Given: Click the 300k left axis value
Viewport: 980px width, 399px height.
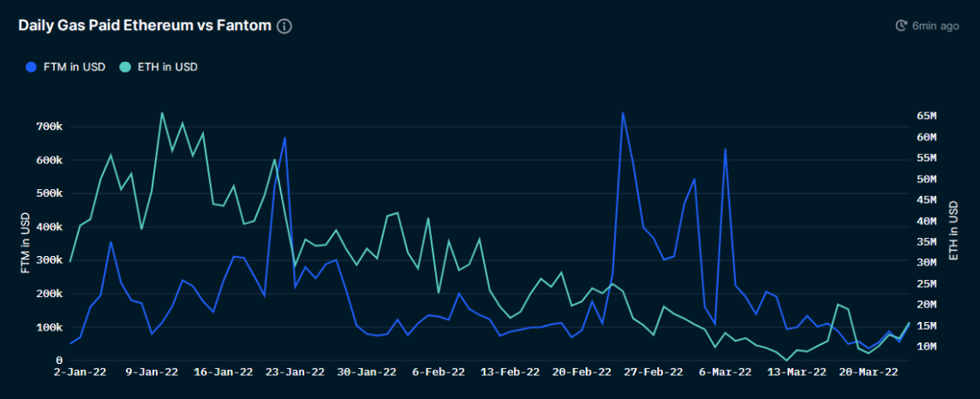Looking at the screenshot, I should [x=50, y=260].
